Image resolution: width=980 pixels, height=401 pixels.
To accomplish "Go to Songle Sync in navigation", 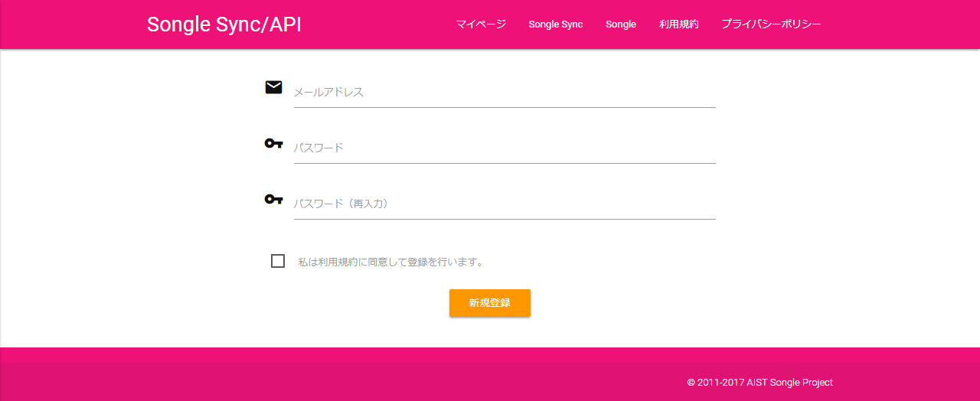I will 555,24.
